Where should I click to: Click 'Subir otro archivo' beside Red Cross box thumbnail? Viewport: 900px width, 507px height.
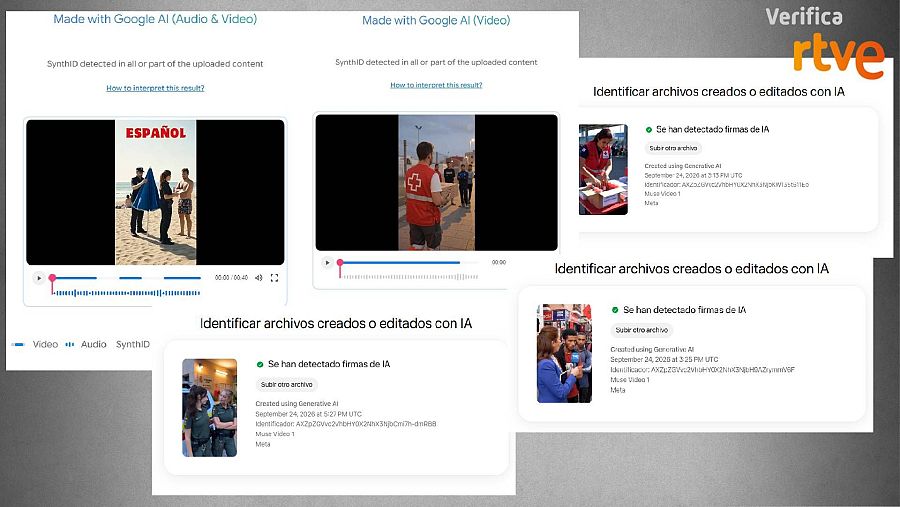point(673,148)
